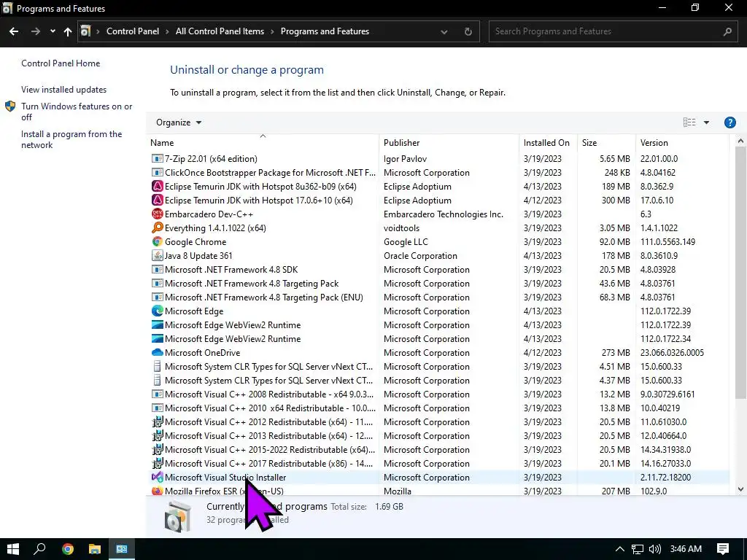Open Windows search from the taskbar
The width and height of the screenshot is (747, 560).
tap(39, 549)
